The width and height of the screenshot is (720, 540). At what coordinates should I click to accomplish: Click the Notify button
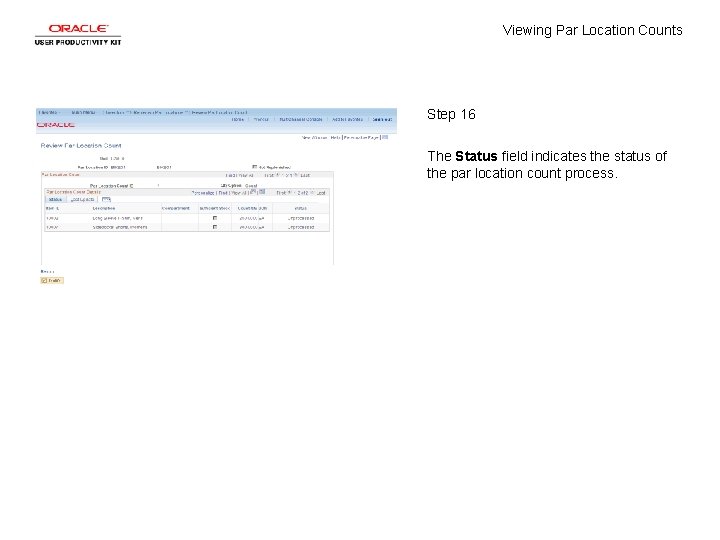pos(52,281)
